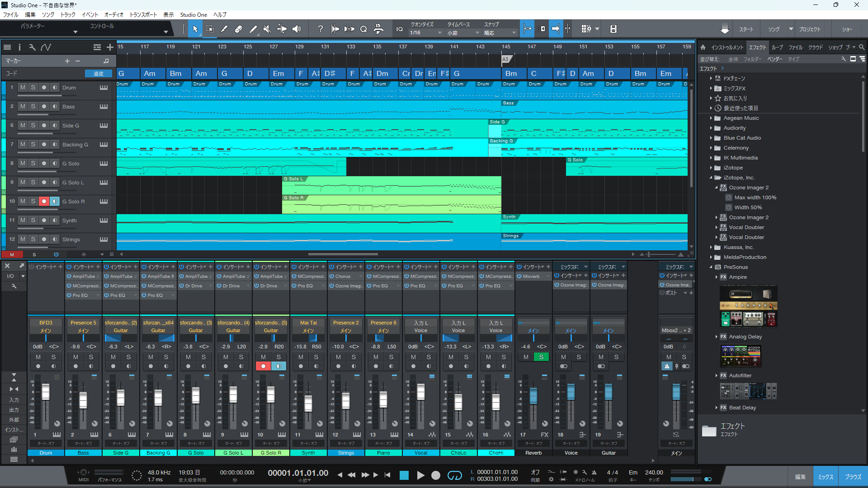Click the Record button in transport
Viewport: 868px width, 488px height.
coord(435,475)
